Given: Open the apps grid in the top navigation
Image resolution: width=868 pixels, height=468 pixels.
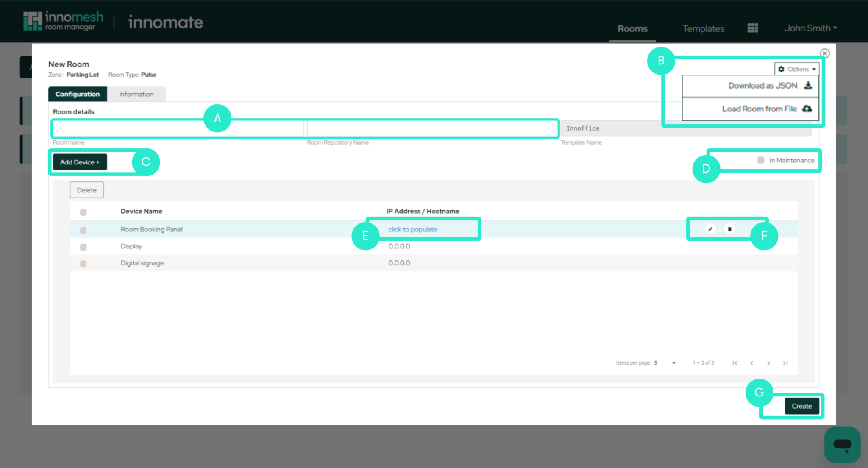Looking at the screenshot, I should tap(753, 28).
